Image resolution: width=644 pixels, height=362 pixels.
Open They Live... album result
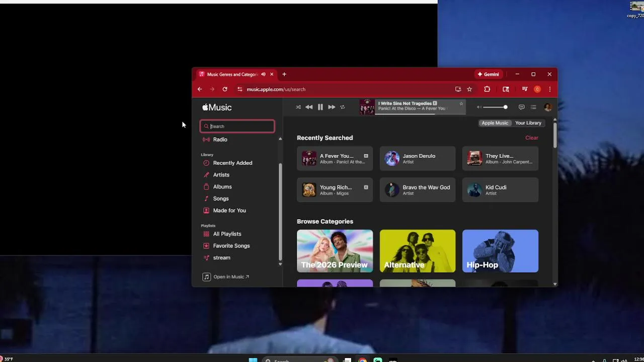tap(500, 158)
